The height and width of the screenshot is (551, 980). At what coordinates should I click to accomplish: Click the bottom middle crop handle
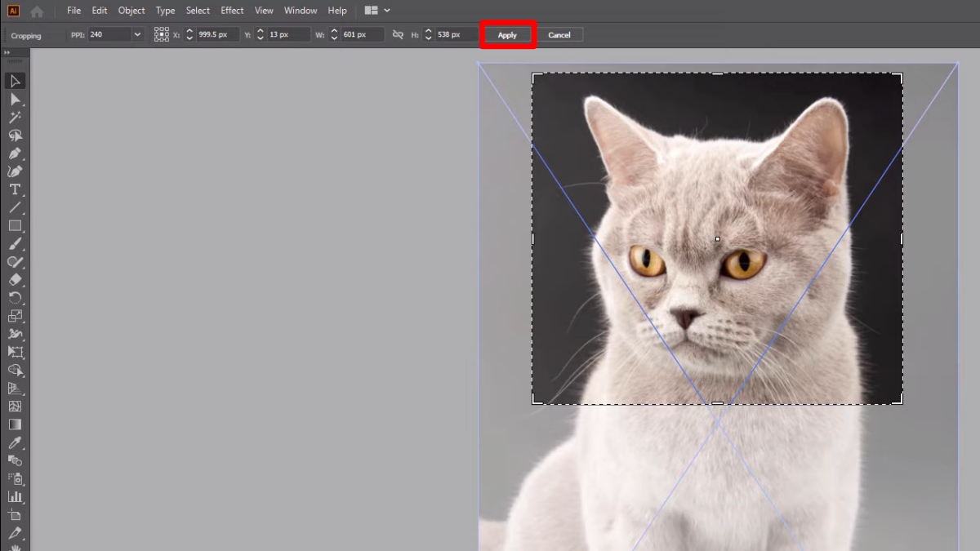[x=717, y=402]
